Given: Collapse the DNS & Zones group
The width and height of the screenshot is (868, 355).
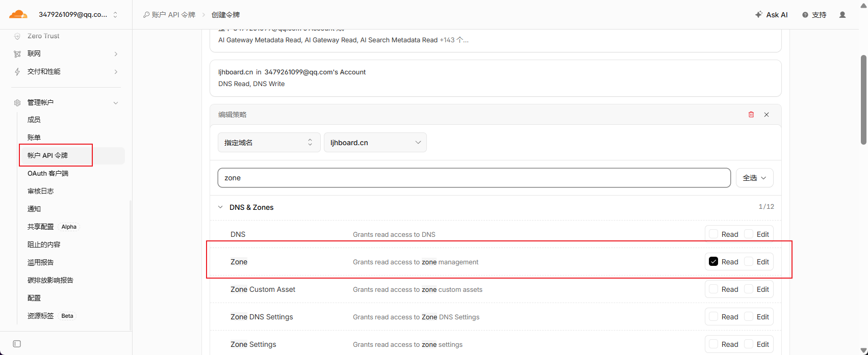Looking at the screenshot, I should (220, 207).
